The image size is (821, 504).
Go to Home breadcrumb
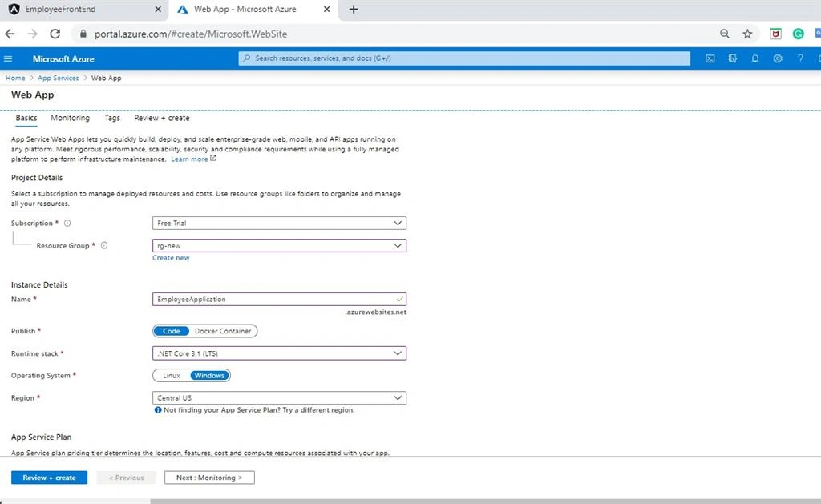click(x=15, y=78)
